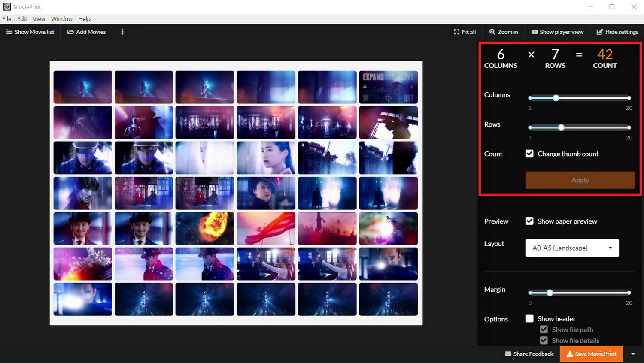
Task: Click Zoom in on the toolbar
Action: tap(504, 32)
